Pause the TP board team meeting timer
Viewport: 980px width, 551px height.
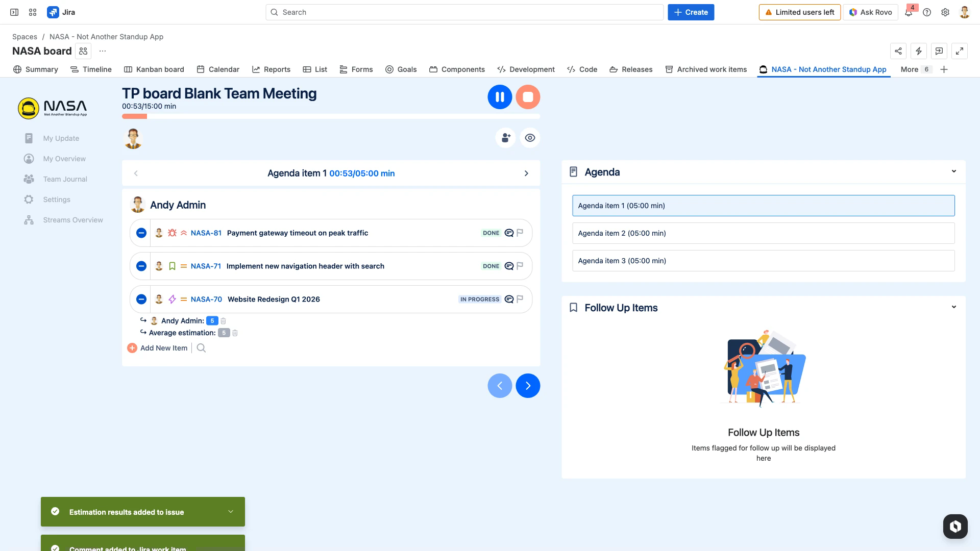click(500, 96)
